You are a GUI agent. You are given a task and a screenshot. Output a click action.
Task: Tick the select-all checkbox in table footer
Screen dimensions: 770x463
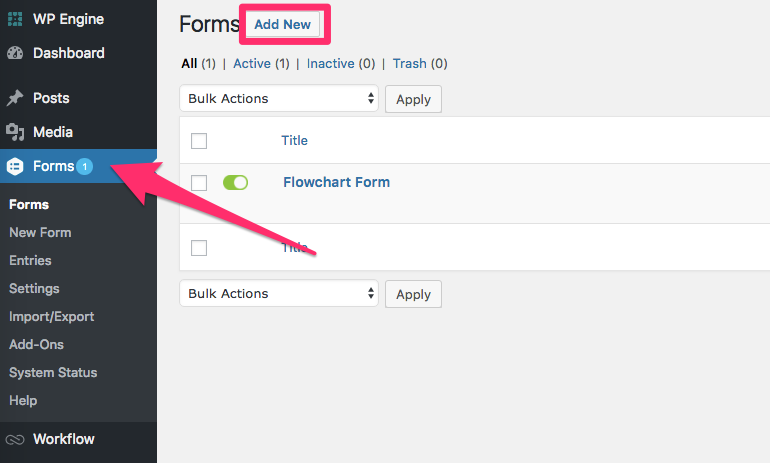pyautogui.click(x=199, y=248)
